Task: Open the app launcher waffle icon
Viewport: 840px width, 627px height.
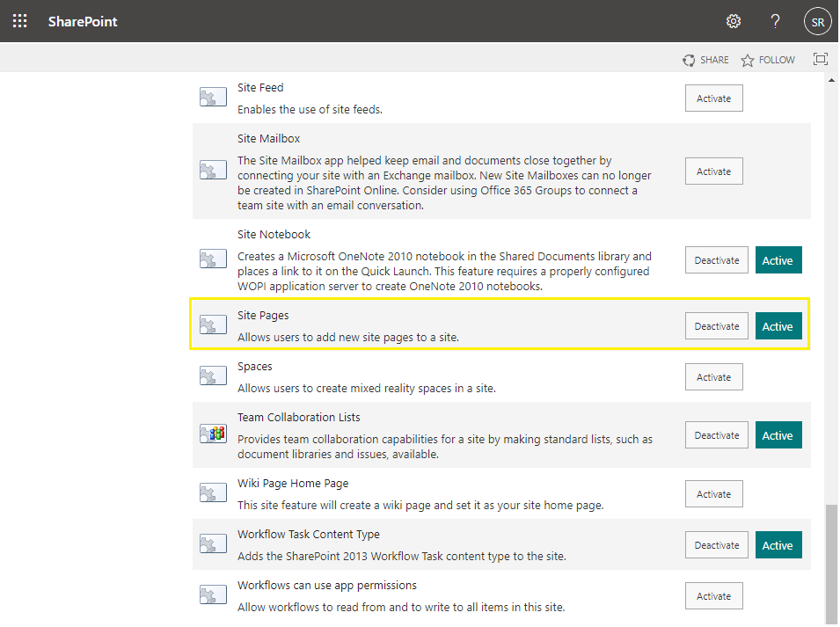Action: click(x=19, y=20)
